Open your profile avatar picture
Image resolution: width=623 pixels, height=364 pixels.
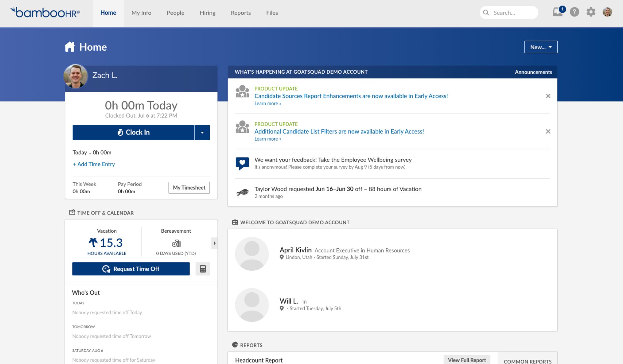(x=607, y=12)
